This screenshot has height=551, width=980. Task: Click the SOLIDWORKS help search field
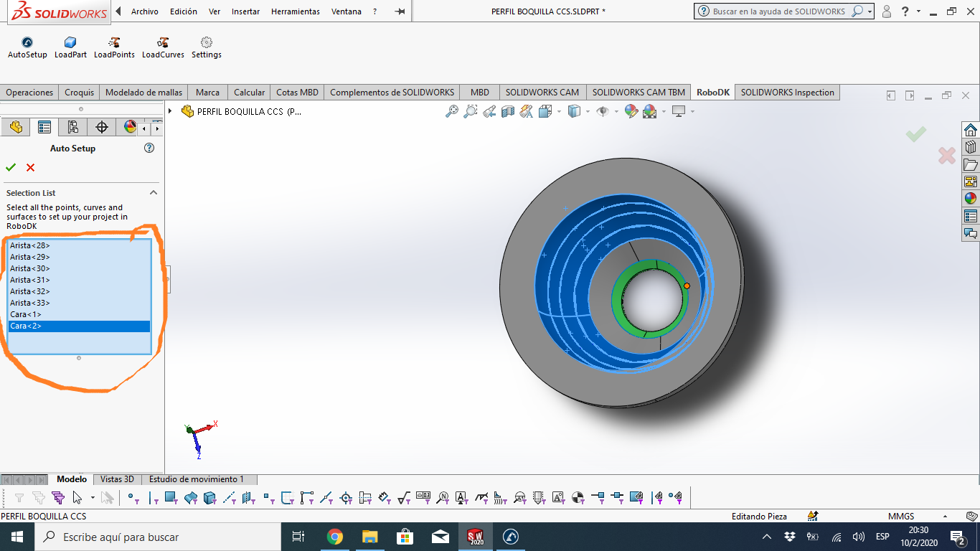point(778,11)
